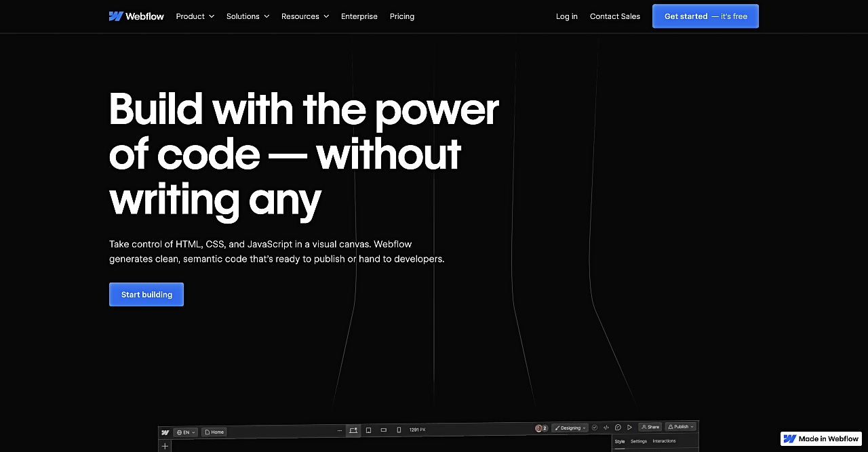Viewport: 868px width, 452px height.
Task: Switch to the Interactions tab
Action: click(664, 441)
